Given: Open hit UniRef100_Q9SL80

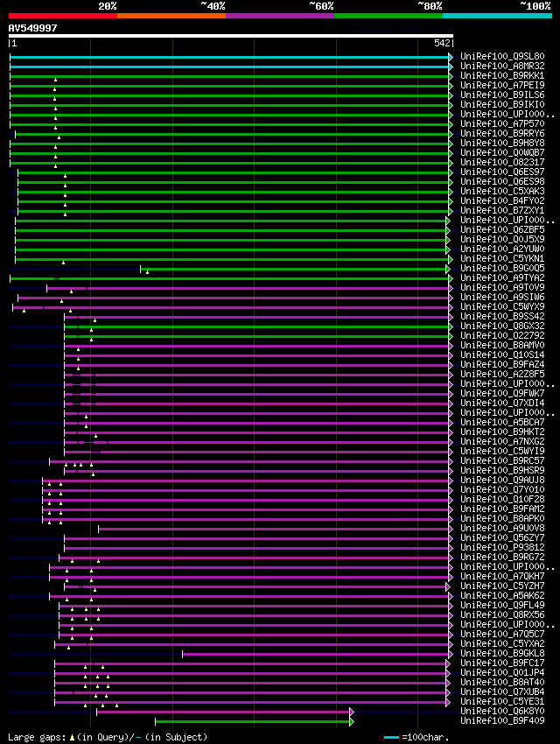Looking at the screenshot, I should [502, 57].
